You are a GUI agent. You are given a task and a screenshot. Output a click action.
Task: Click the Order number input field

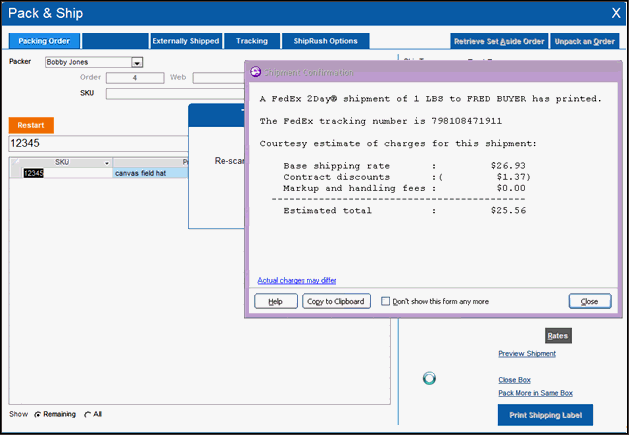coord(135,77)
